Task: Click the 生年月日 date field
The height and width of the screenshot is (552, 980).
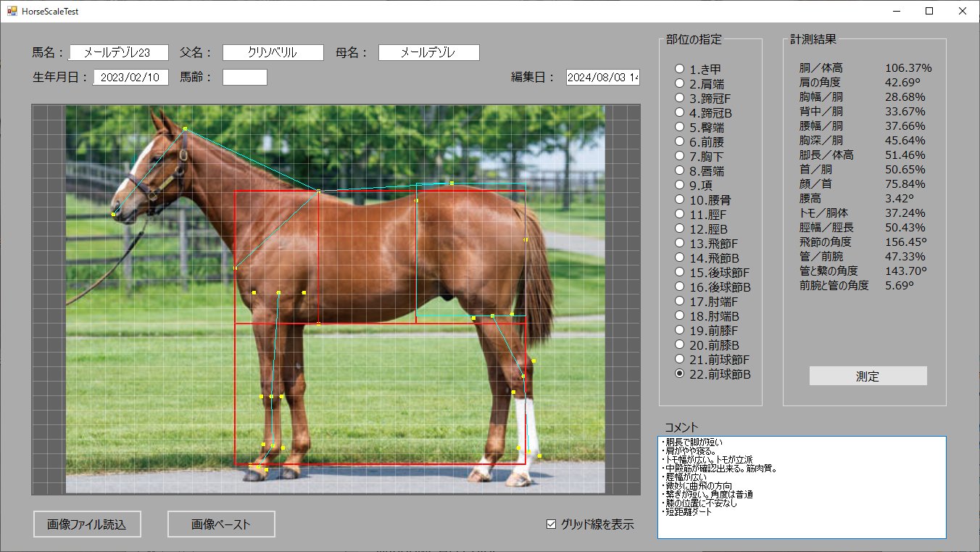Action: (131, 78)
